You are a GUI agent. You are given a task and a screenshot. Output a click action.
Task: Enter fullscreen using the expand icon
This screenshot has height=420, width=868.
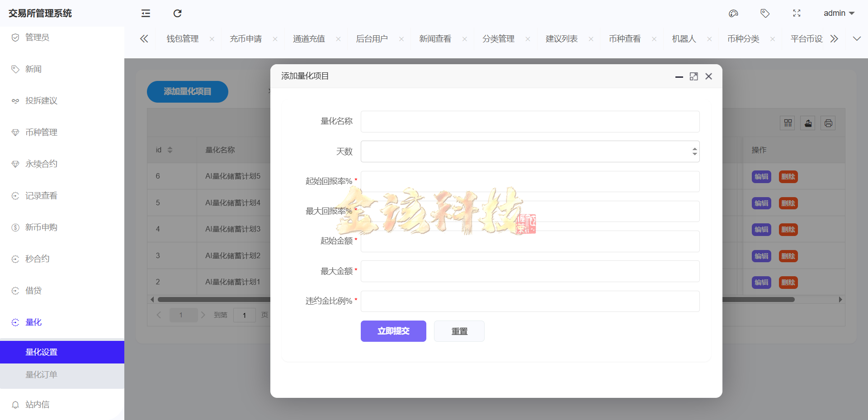(x=797, y=13)
